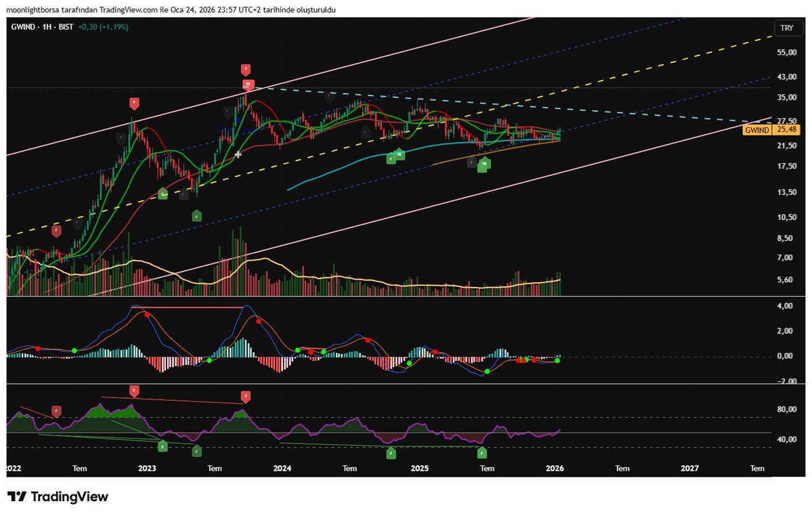Click the 10,50 price axis level

pyautogui.click(x=787, y=217)
